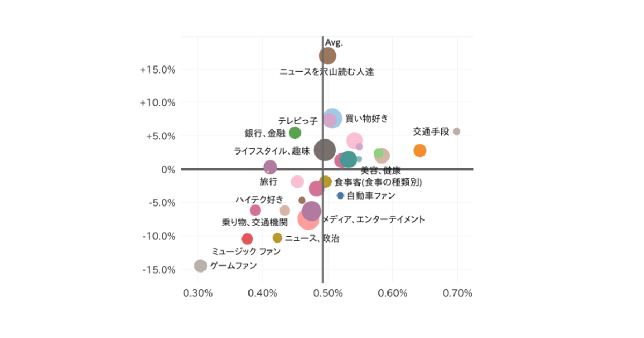Select the gray ゲームファン bubble
644x338 pixels.
click(200, 266)
